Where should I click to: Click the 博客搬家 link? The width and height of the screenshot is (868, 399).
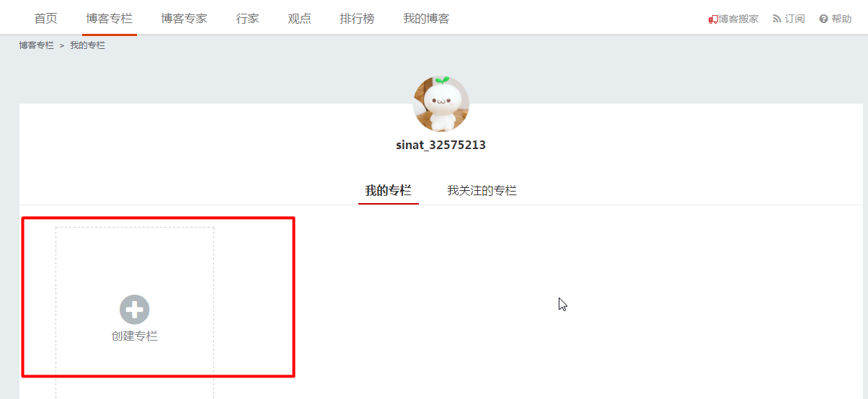(738, 19)
